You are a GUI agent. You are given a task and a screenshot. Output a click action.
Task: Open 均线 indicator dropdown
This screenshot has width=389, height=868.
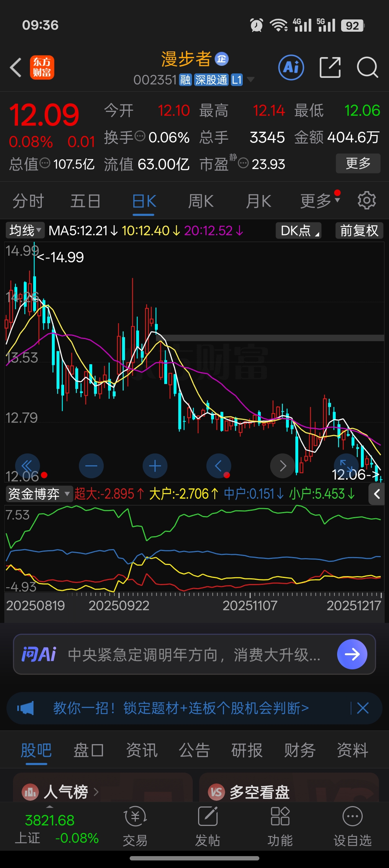pyautogui.click(x=25, y=231)
